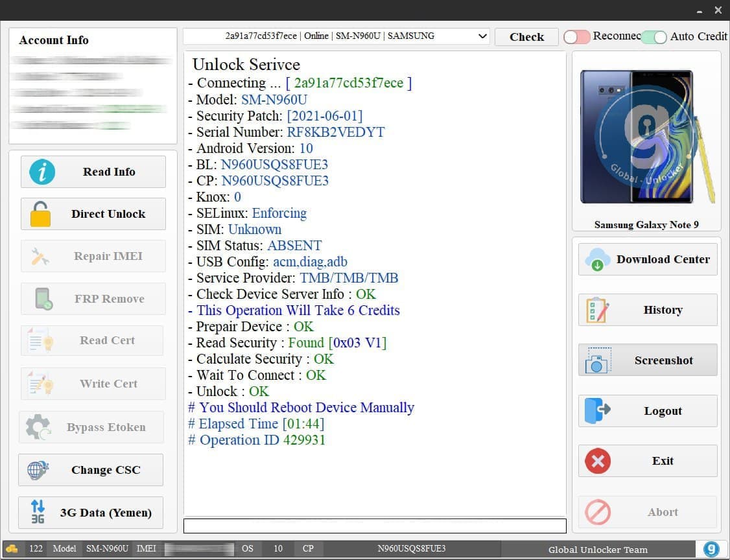Toggle the Reconnect switch
730x560 pixels.
pos(576,37)
